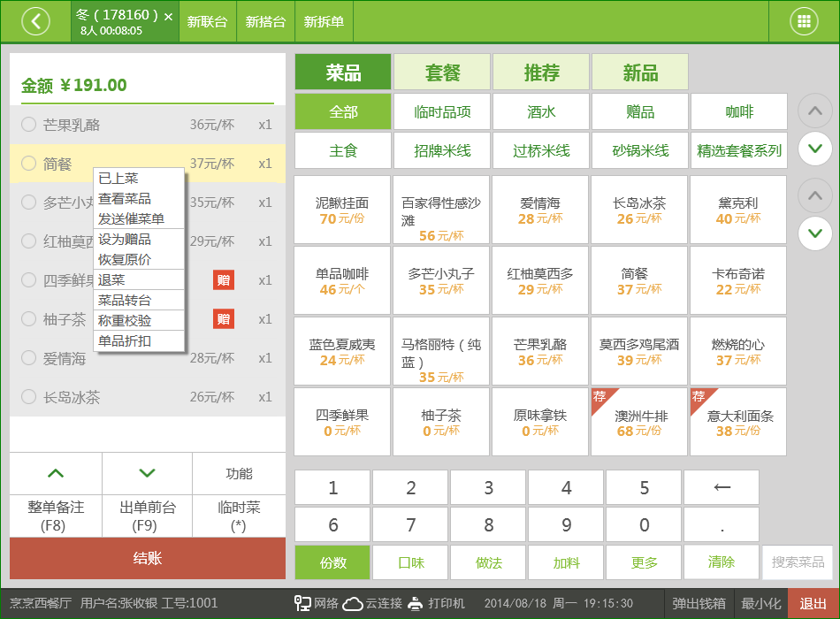Choose 单品折扣 in the context menu
840x619 pixels.
139,340
